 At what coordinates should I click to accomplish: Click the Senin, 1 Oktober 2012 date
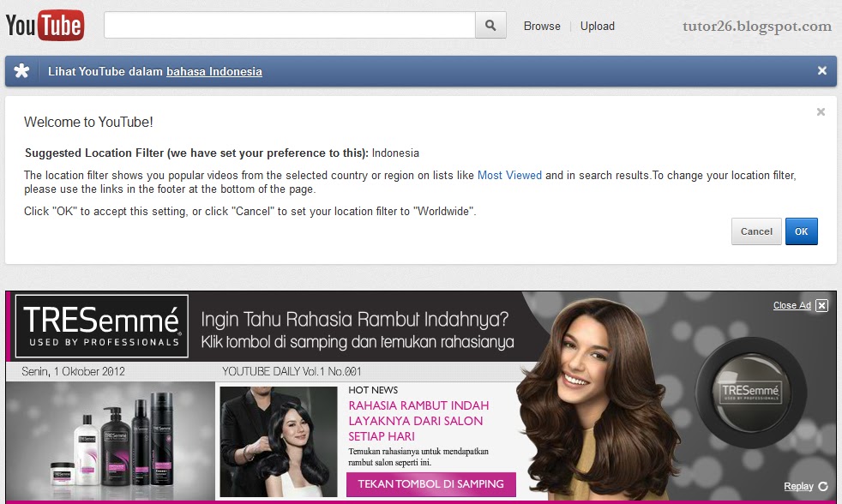coord(73,371)
